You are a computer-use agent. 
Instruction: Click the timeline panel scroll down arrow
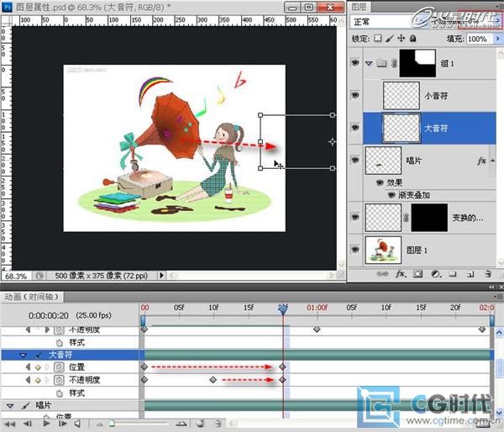pos(499,412)
